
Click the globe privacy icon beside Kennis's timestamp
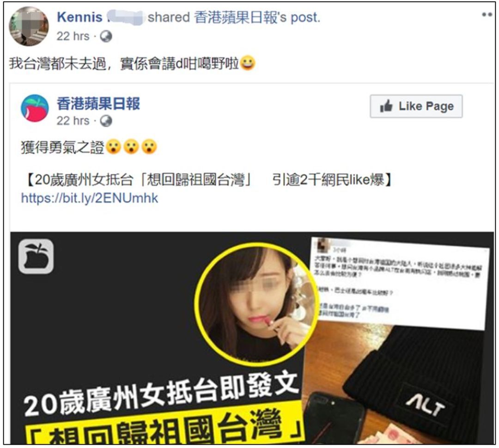(106, 36)
